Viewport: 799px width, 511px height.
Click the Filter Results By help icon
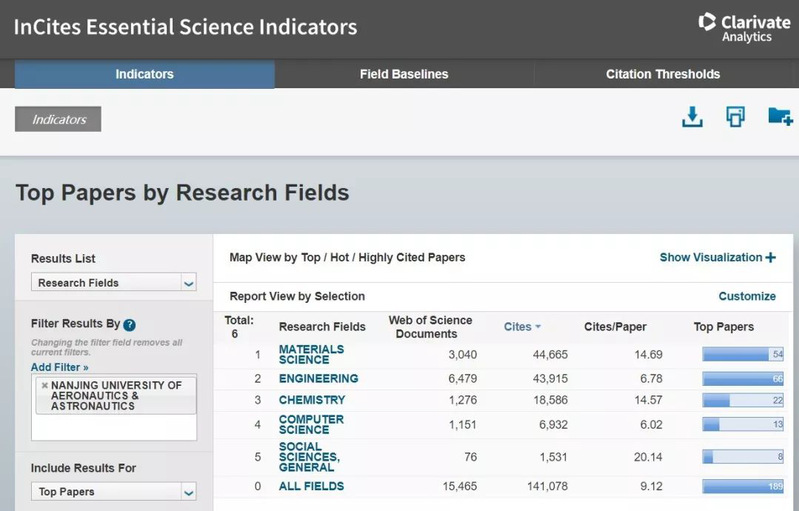click(129, 325)
